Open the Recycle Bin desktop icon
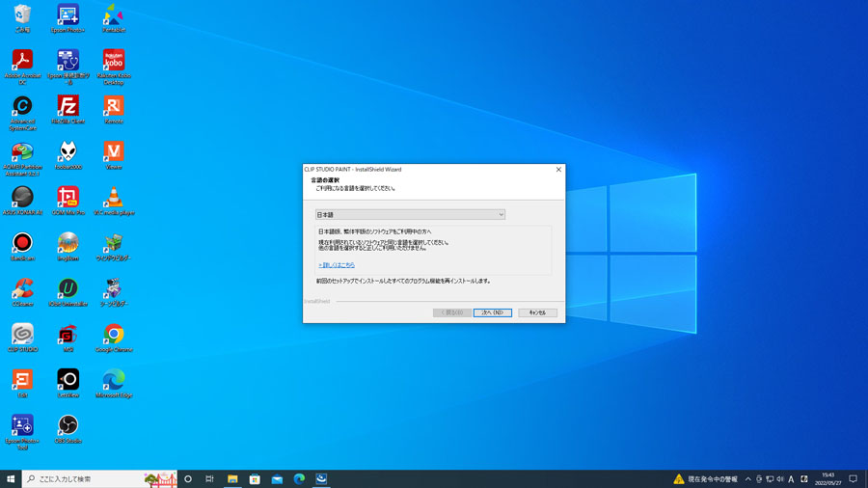 (22, 18)
